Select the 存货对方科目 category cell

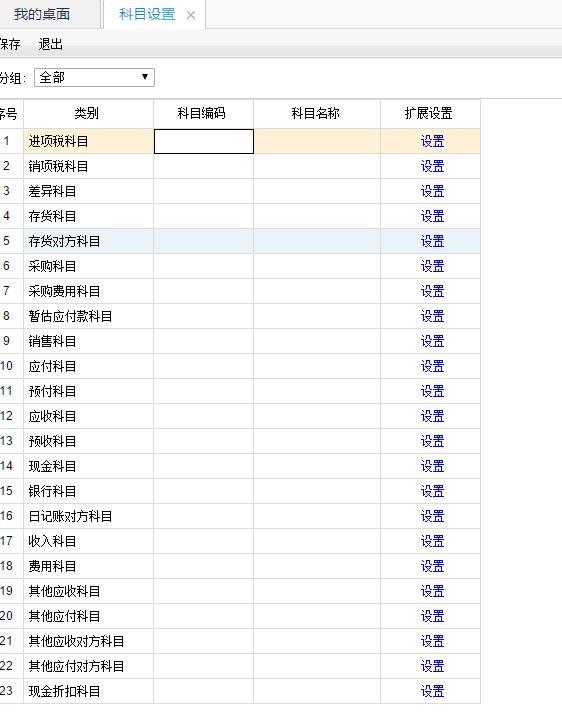pyautogui.click(x=88, y=241)
